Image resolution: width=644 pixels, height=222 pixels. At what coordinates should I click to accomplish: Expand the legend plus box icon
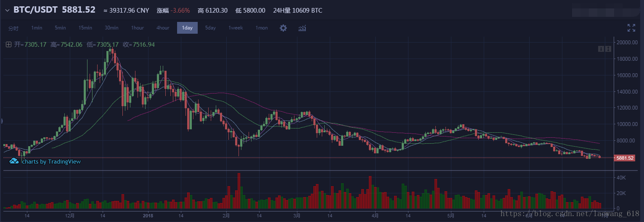8,44
